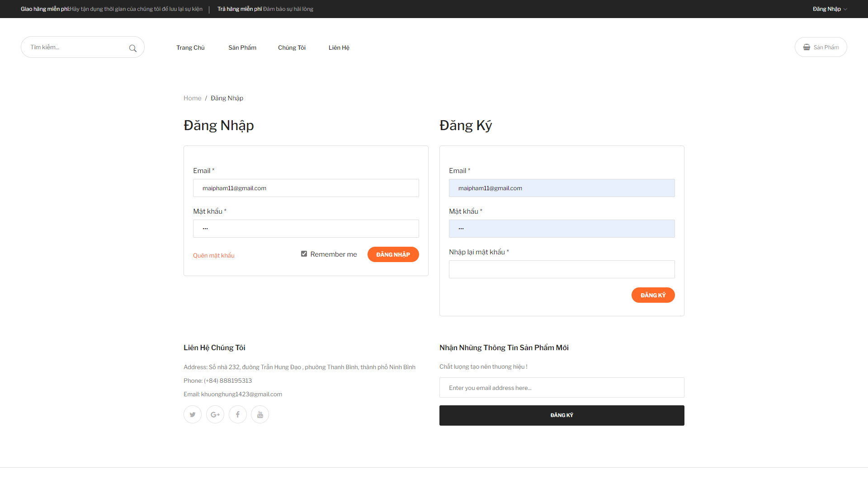This screenshot has height=488, width=868.
Task: Click the shopping basket icon
Action: pos(807,47)
